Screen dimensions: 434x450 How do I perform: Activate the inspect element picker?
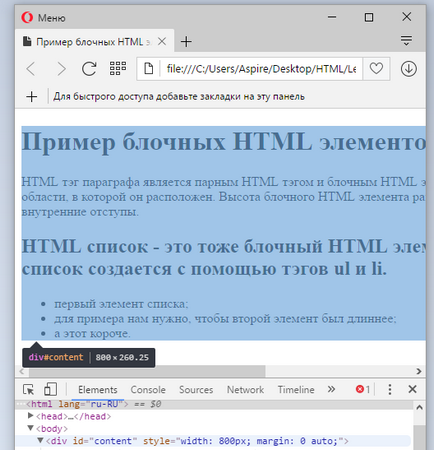coord(29,389)
